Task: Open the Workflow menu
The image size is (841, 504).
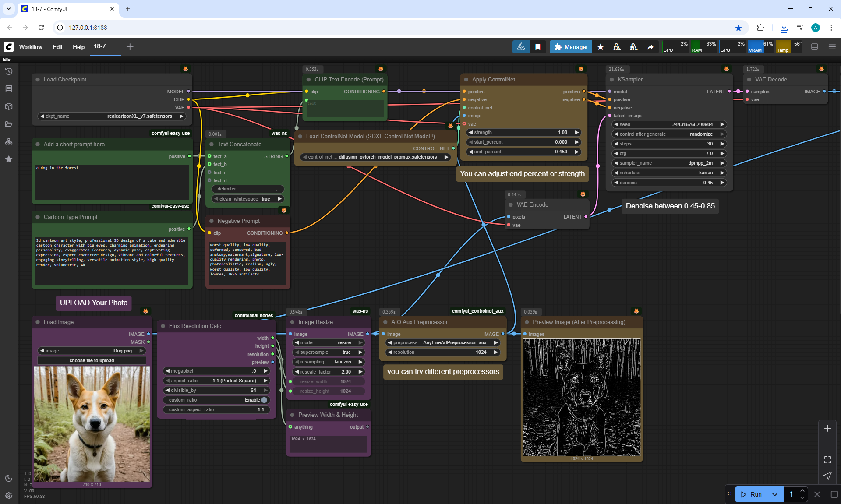Action: click(31, 47)
